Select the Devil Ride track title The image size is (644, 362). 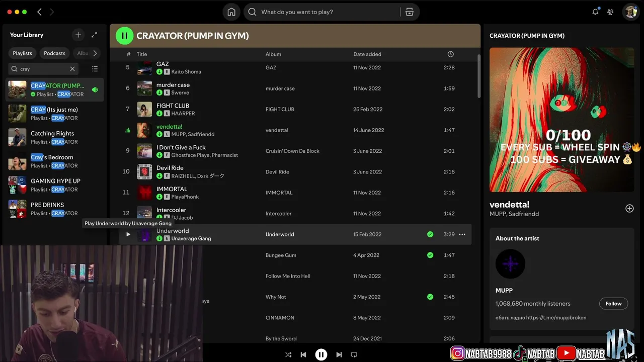[170, 168]
